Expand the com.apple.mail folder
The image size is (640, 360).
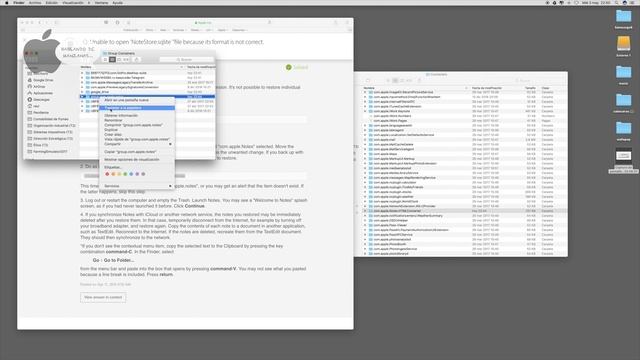click(x=365, y=140)
